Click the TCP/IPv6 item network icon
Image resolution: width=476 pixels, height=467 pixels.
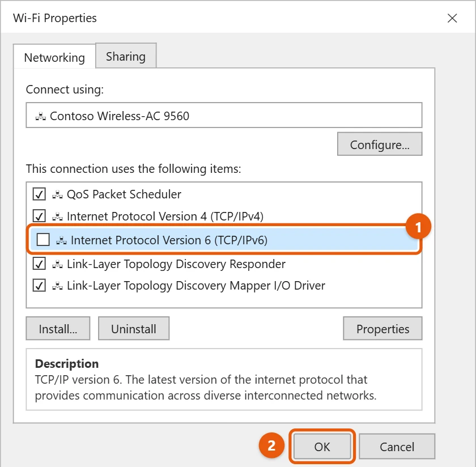pyautogui.click(x=61, y=240)
